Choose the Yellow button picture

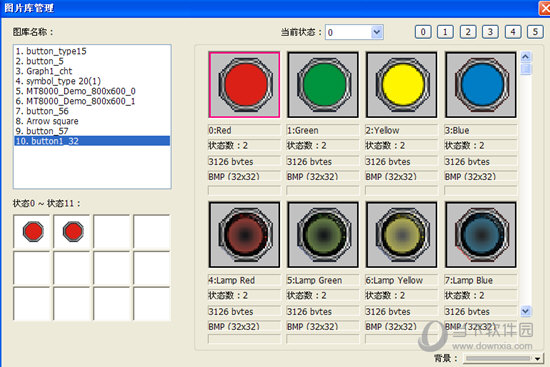click(401, 85)
